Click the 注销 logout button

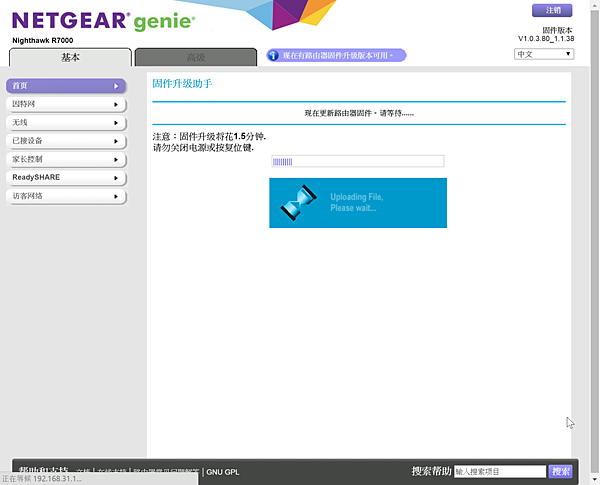point(552,10)
